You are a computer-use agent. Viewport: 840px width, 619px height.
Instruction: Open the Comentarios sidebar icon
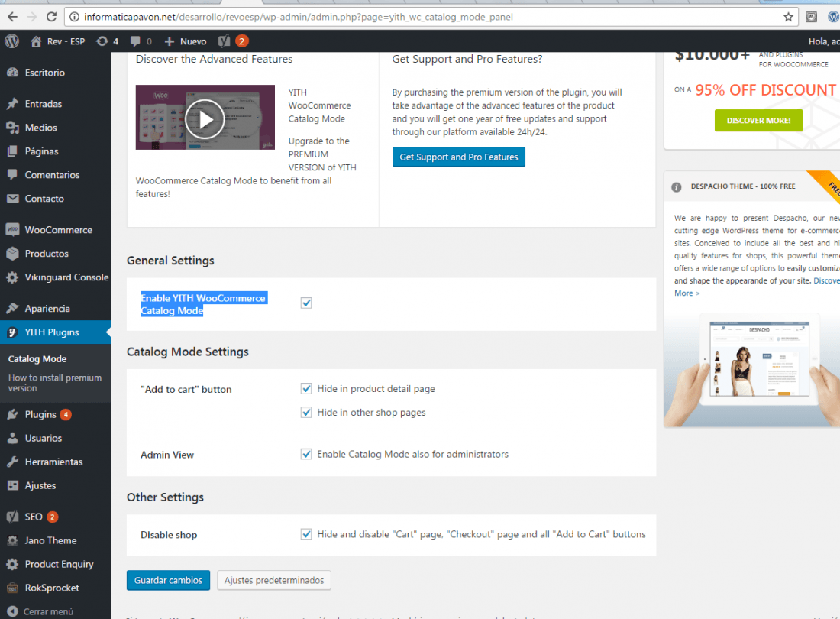[13, 175]
